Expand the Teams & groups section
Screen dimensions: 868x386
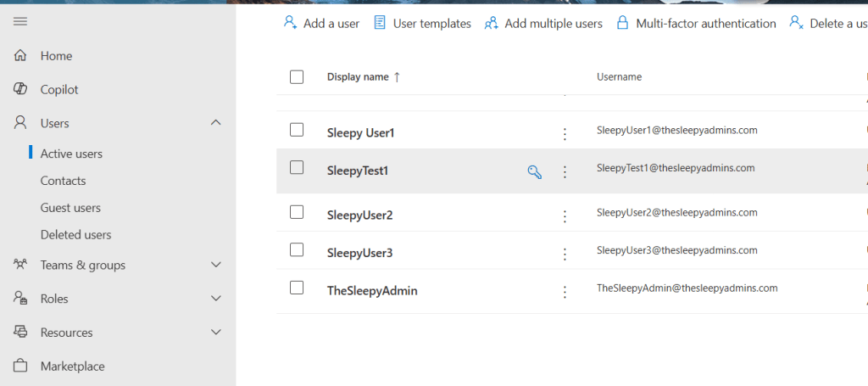(x=215, y=265)
